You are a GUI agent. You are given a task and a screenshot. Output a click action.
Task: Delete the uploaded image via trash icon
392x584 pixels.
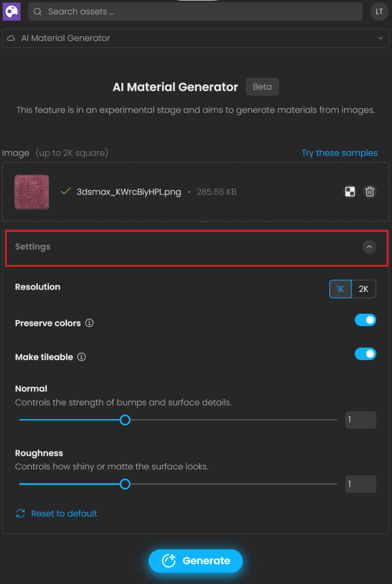pyautogui.click(x=370, y=192)
